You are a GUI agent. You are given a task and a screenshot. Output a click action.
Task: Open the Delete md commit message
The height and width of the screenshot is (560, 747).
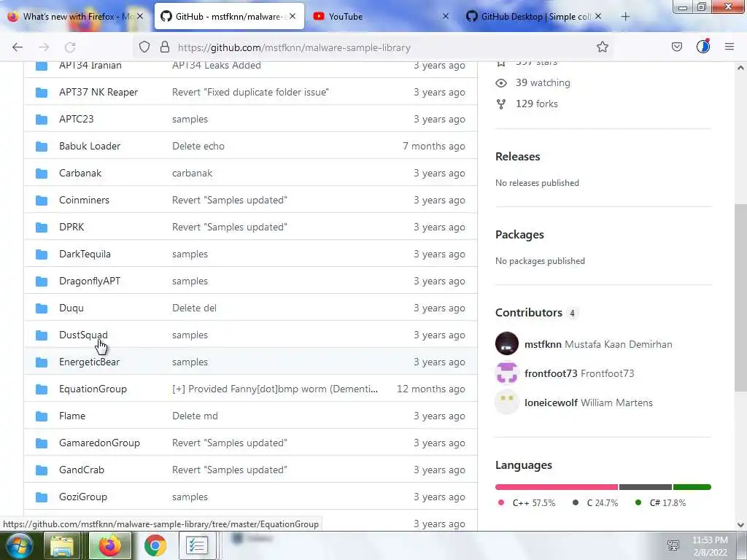click(195, 416)
